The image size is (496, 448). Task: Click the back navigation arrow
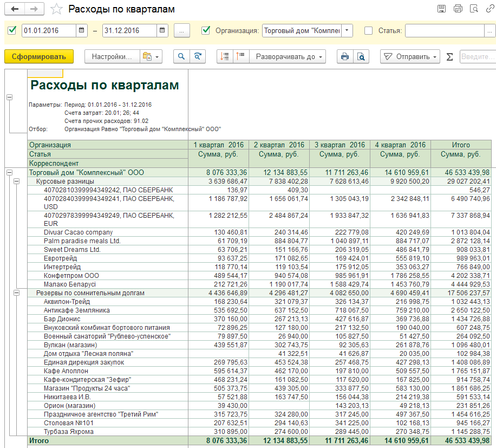[x=15, y=9]
